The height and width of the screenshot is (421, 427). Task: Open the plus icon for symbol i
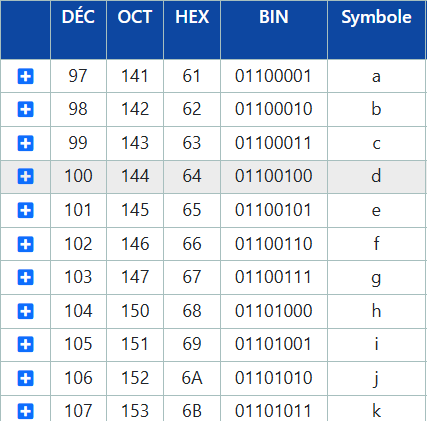click(x=25, y=344)
